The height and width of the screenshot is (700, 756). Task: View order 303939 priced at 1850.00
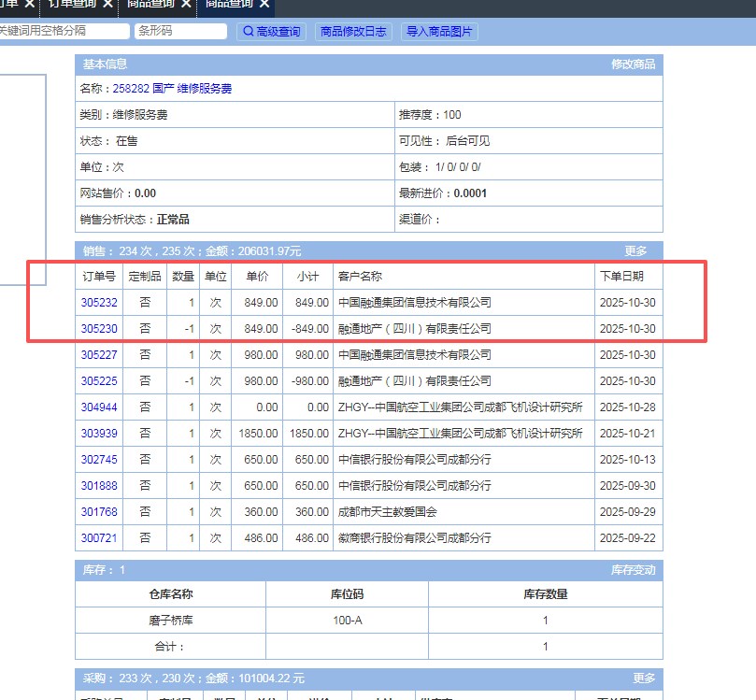99,434
